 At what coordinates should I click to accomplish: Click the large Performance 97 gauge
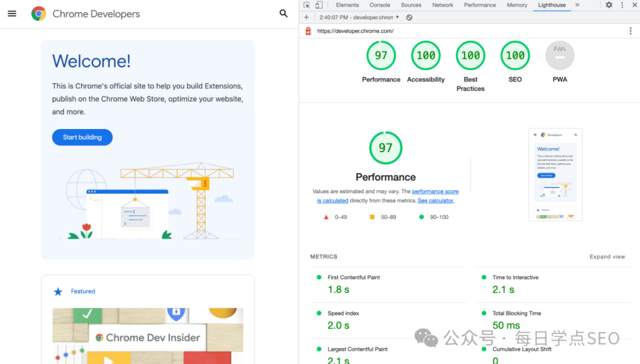[386, 148]
